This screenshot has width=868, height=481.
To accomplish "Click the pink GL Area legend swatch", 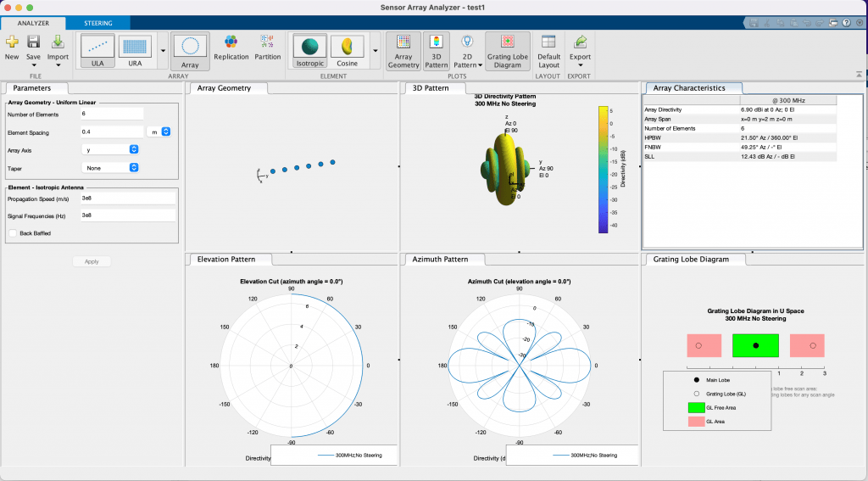I will coord(697,422).
